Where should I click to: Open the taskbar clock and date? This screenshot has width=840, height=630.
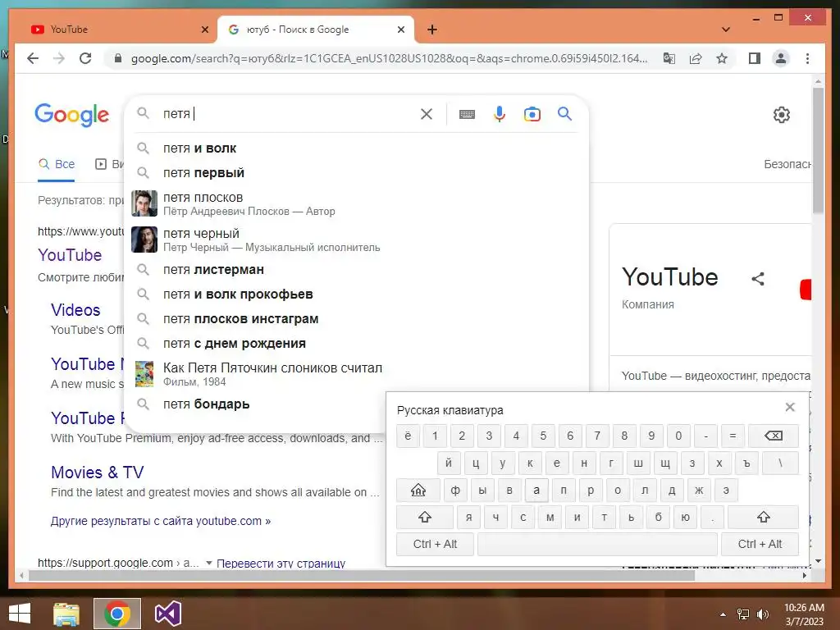(804, 614)
